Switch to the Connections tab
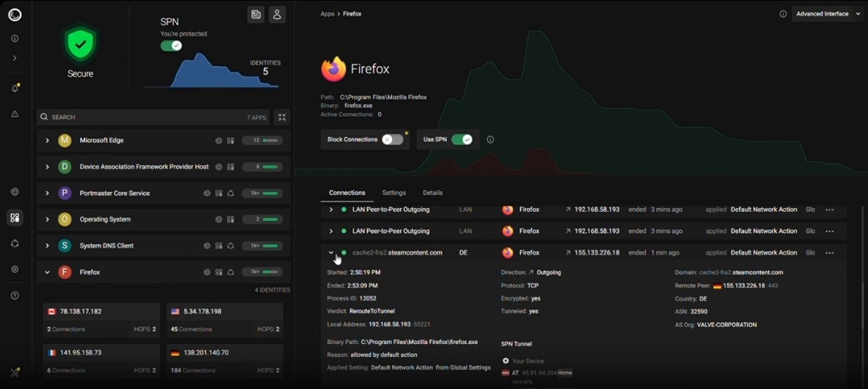Viewport: 868px width, 389px height. [347, 192]
